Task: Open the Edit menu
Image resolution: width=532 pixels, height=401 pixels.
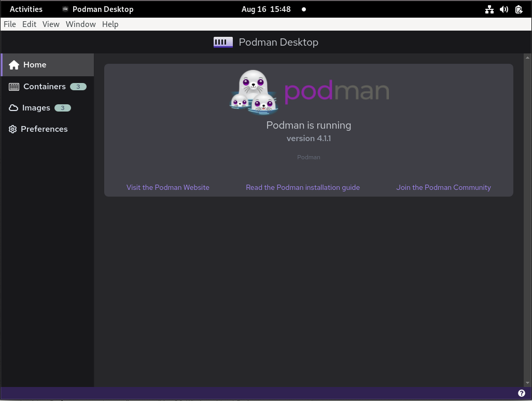Action: [29, 24]
